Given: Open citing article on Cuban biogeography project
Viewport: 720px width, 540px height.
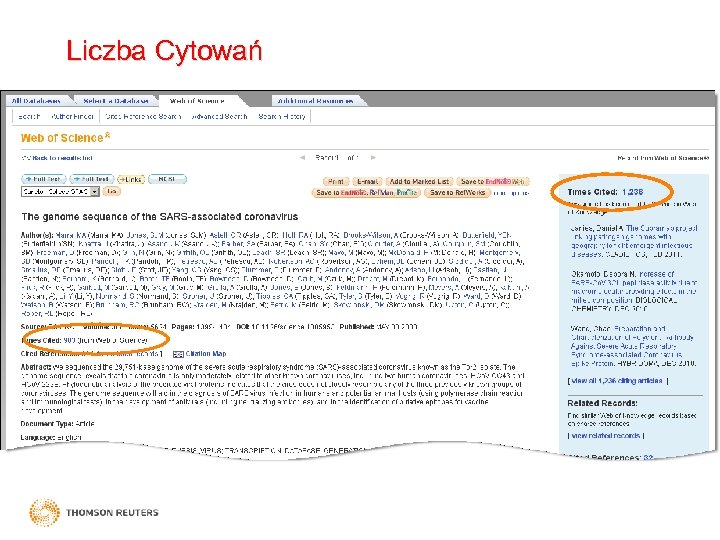Looking at the screenshot, I should [x=634, y=241].
